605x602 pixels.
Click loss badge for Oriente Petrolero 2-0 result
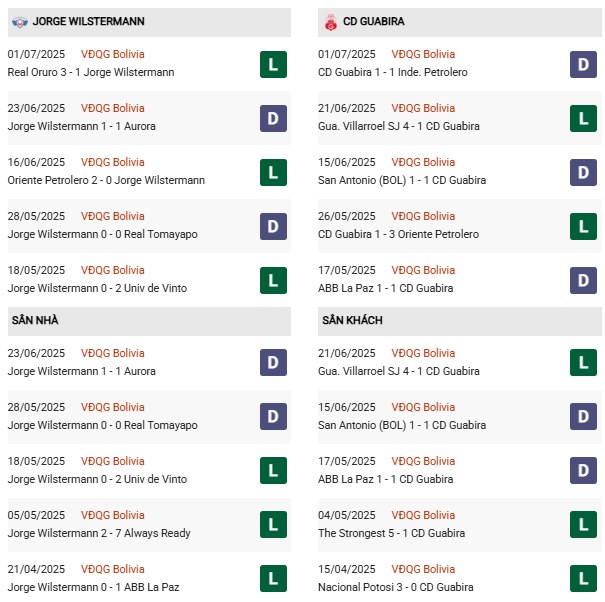(x=273, y=173)
